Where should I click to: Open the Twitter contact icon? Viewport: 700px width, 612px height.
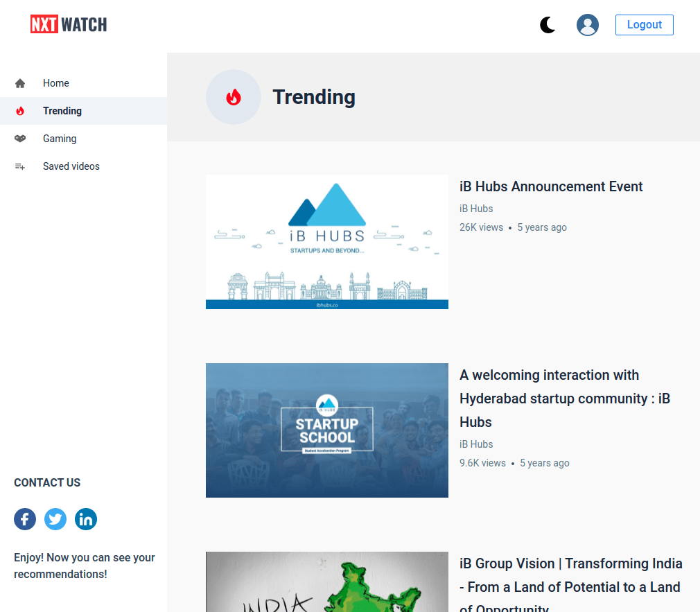coord(55,519)
